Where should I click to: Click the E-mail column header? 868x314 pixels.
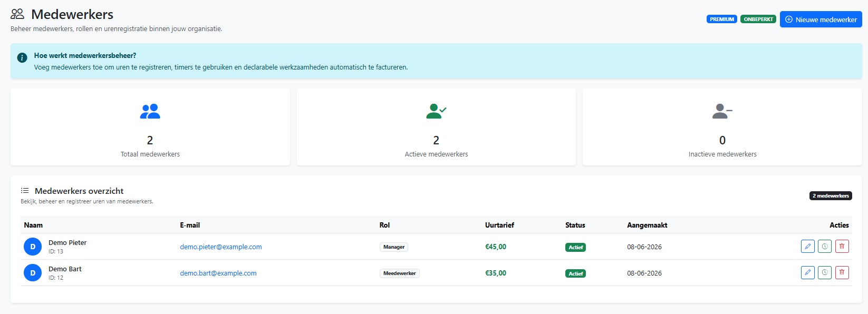pyautogui.click(x=190, y=225)
